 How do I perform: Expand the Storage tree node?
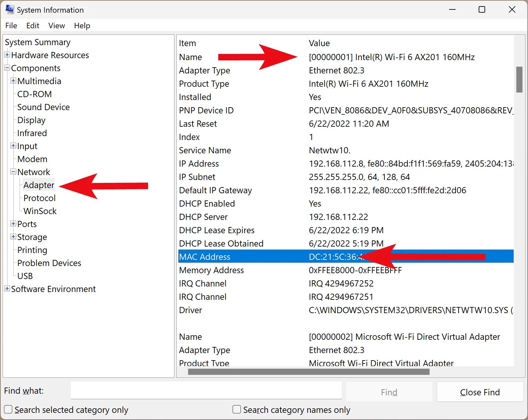(x=13, y=236)
